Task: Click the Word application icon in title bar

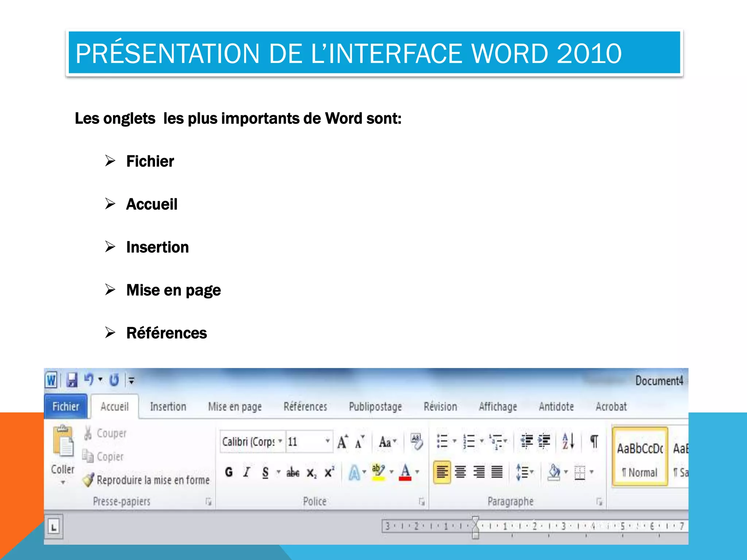Action: 51,380
